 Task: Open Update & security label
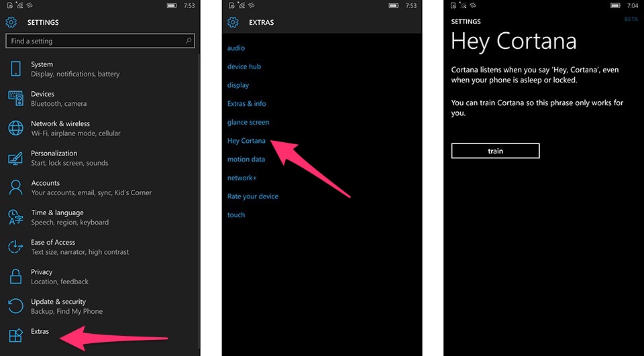point(58,302)
